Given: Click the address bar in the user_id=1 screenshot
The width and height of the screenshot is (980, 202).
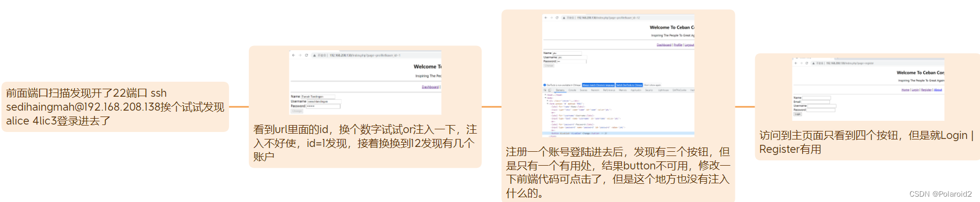Looking at the screenshot, I should (x=377, y=55).
